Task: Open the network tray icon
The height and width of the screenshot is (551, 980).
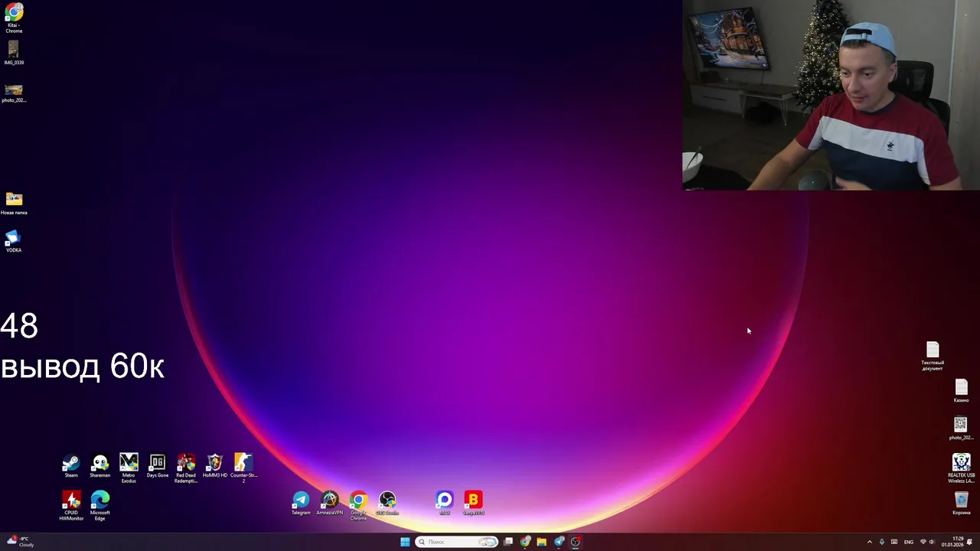Action: click(923, 542)
